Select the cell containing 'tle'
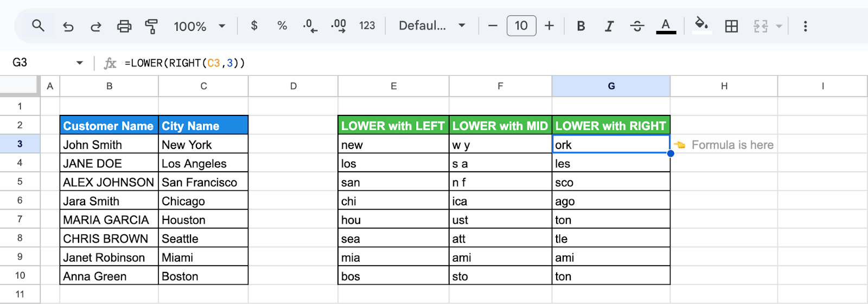The height and width of the screenshot is (304, 868). [611, 238]
